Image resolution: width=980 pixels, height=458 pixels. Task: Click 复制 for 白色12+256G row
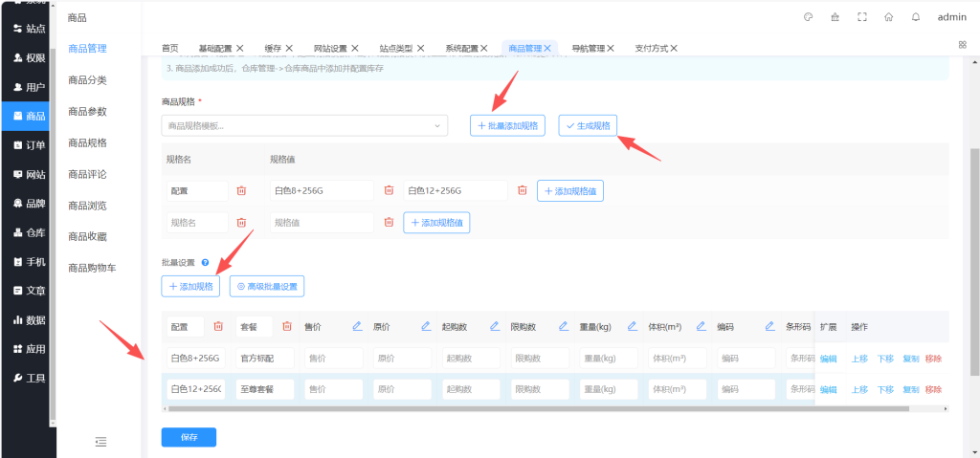tap(911, 389)
